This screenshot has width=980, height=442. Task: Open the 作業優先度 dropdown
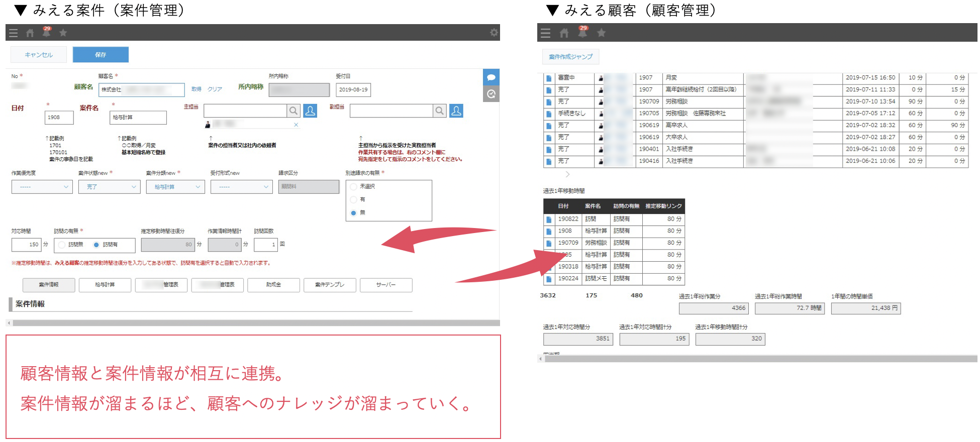tap(42, 187)
